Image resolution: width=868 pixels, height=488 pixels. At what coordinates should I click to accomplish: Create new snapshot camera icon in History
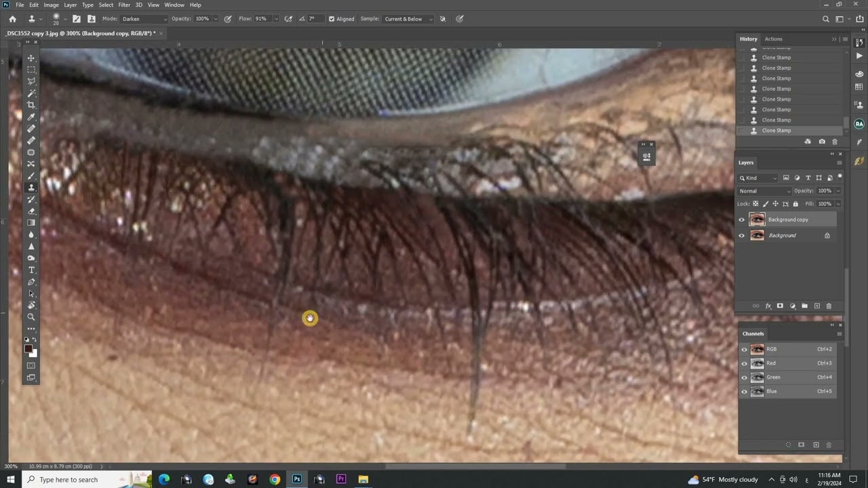tap(822, 142)
